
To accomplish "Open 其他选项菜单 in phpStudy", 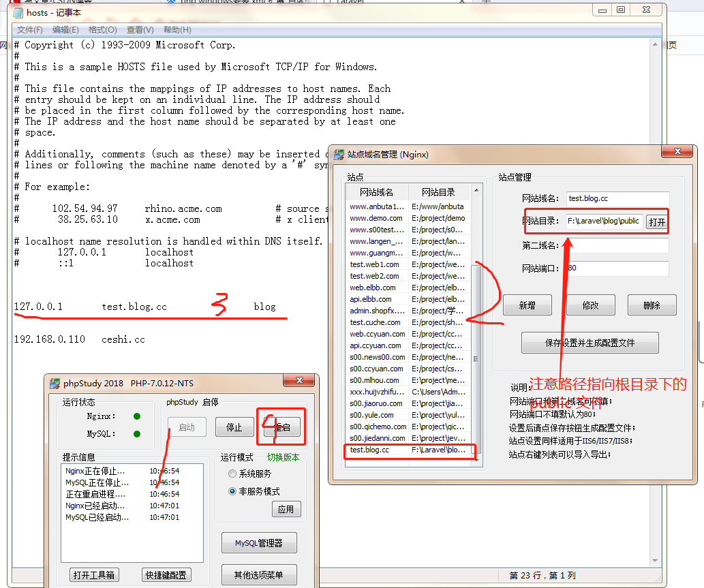I will [259, 574].
